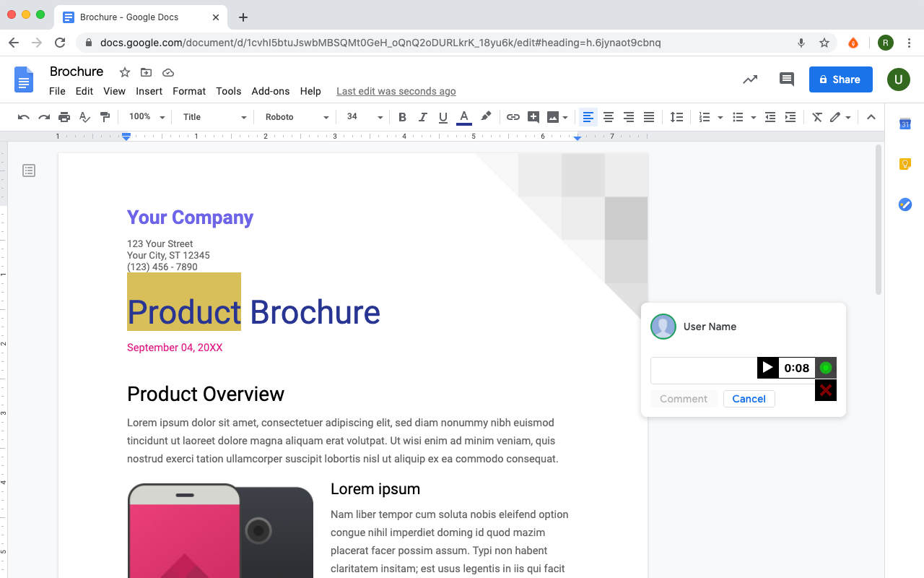Open activity dashboard trend icon
The height and width of the screenshot is (578, 924).
click(750, 79)
